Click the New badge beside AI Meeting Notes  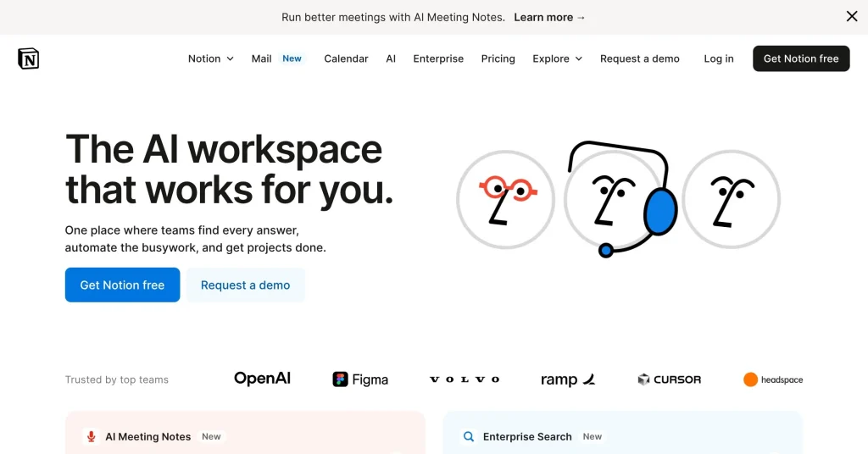pyautogui.click(x=211, y=436)
